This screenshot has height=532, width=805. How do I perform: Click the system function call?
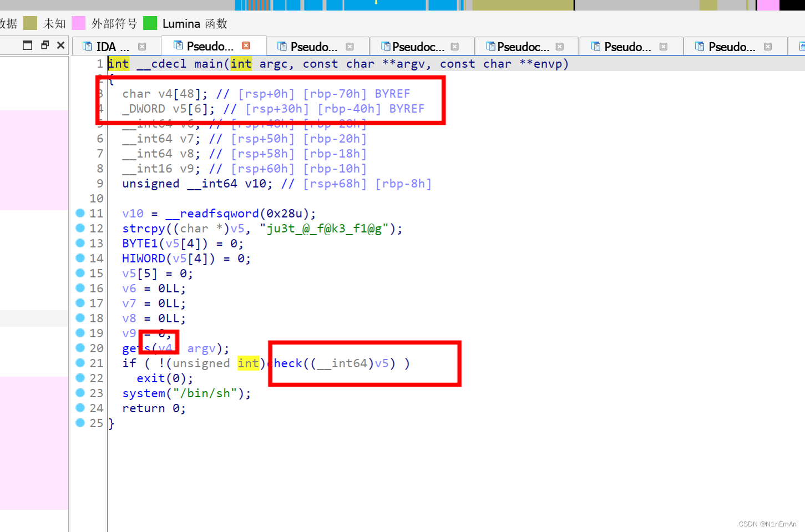point(144,393)
